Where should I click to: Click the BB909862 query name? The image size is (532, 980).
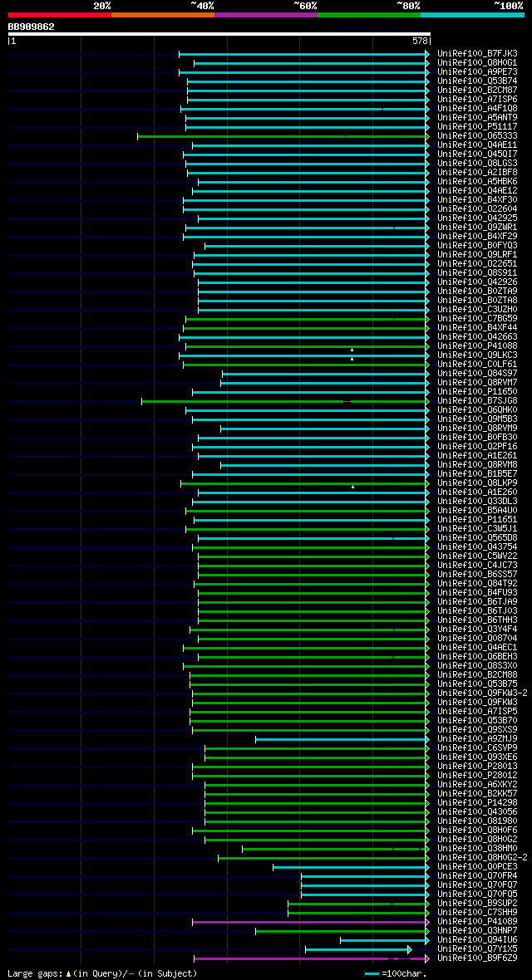pos(32,27)
